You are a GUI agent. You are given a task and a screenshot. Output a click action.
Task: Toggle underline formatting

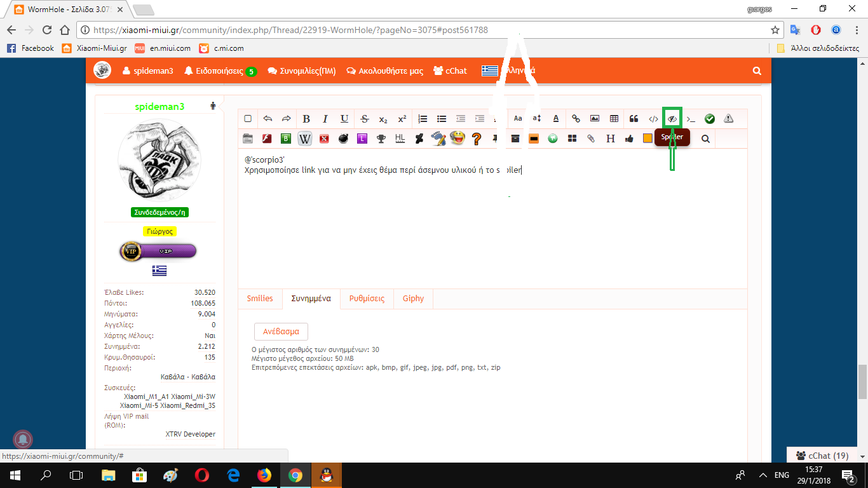tap(344, 119)
